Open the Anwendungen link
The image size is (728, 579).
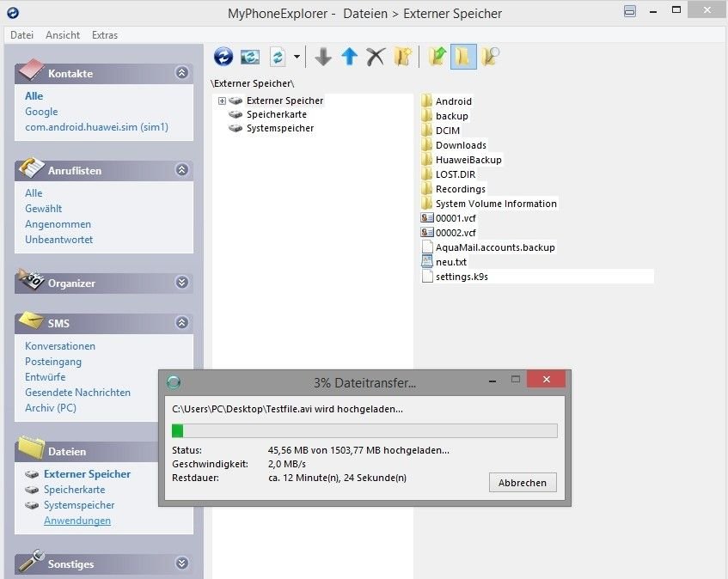77,521
